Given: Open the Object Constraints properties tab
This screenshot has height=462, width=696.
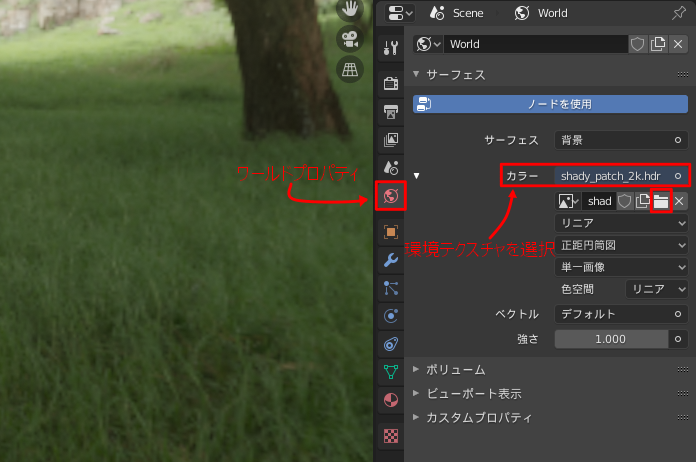Looking at the screenshot, I should pyautogui.click(x=391, y=344).
